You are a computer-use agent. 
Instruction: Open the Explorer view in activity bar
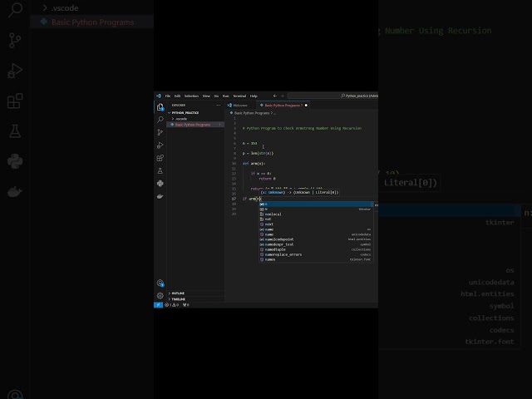(x=160, y=107)
